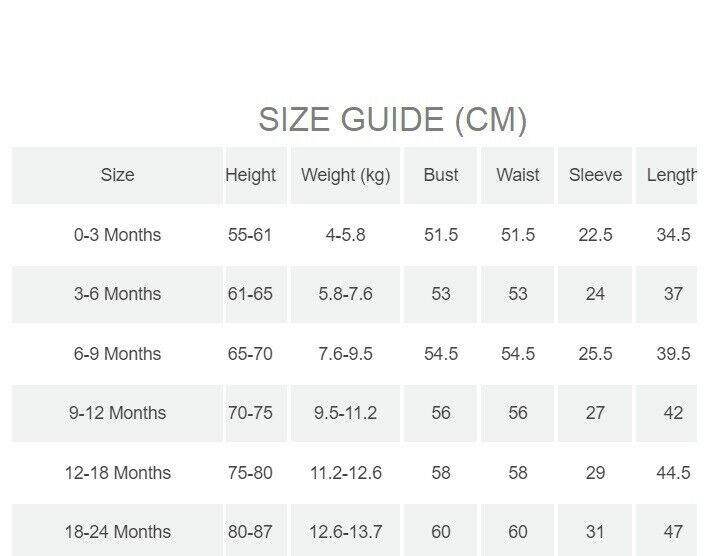Image resolution: width=718 pixels, height=556 pixels.
Task: Click the Height column header
Action: (x=250, y=175)
